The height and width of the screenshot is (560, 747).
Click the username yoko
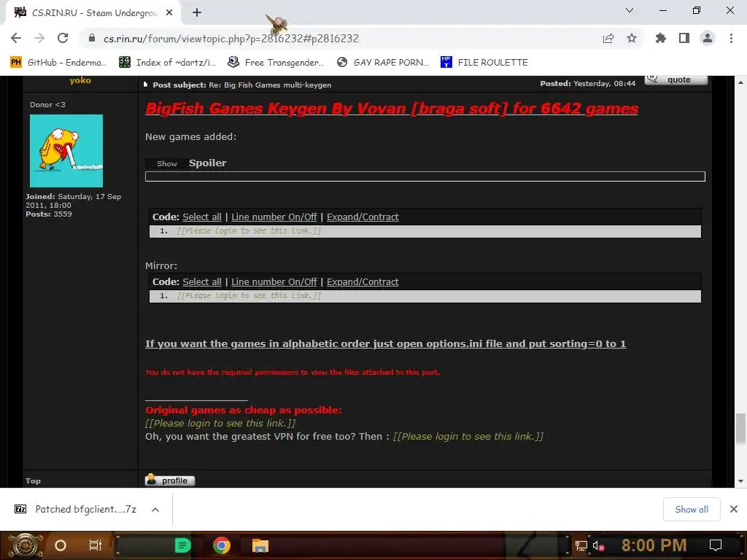80,80
